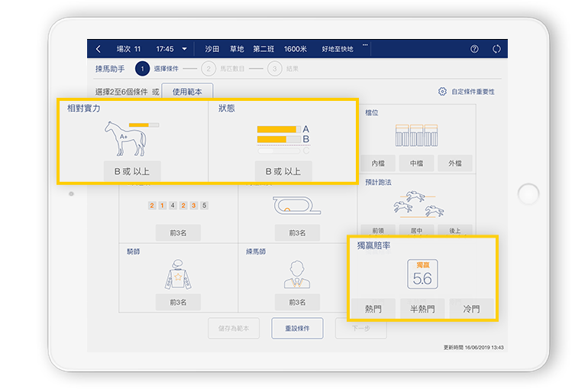Toggle the 冷門 odds option
Image resolution: width=588 pixels, height=389 pixels.
click(471, 309)
